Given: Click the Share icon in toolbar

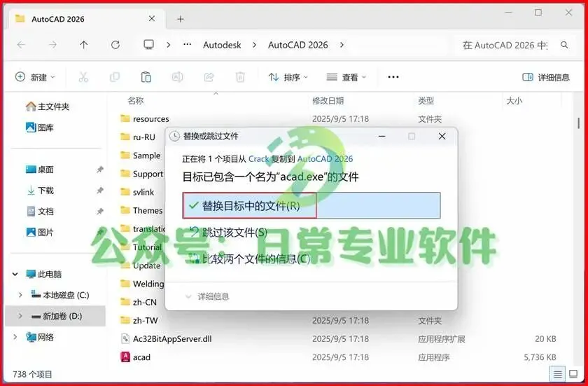Looking at the screenshot, I should 209,77.
